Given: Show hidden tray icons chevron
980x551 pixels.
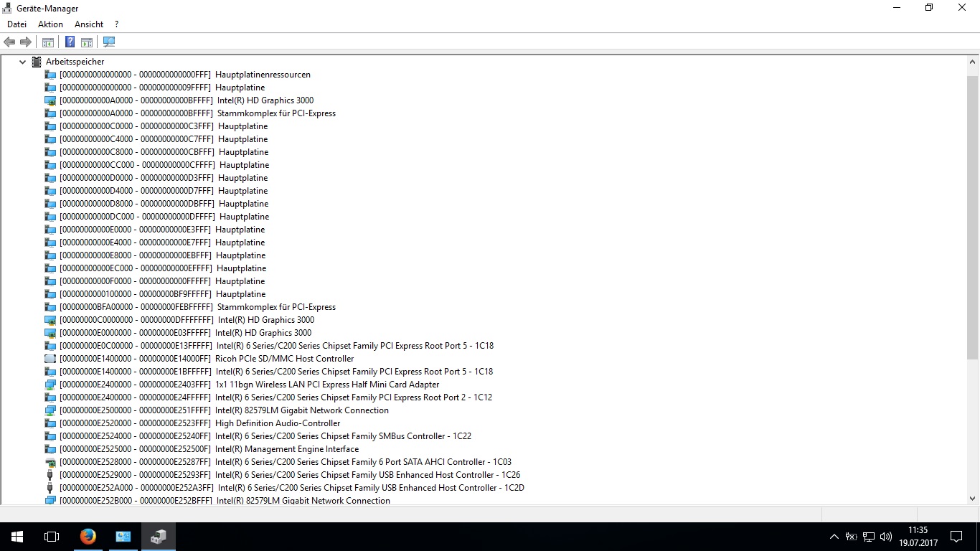Looking at the screenshot, I should tap(834, 537).
